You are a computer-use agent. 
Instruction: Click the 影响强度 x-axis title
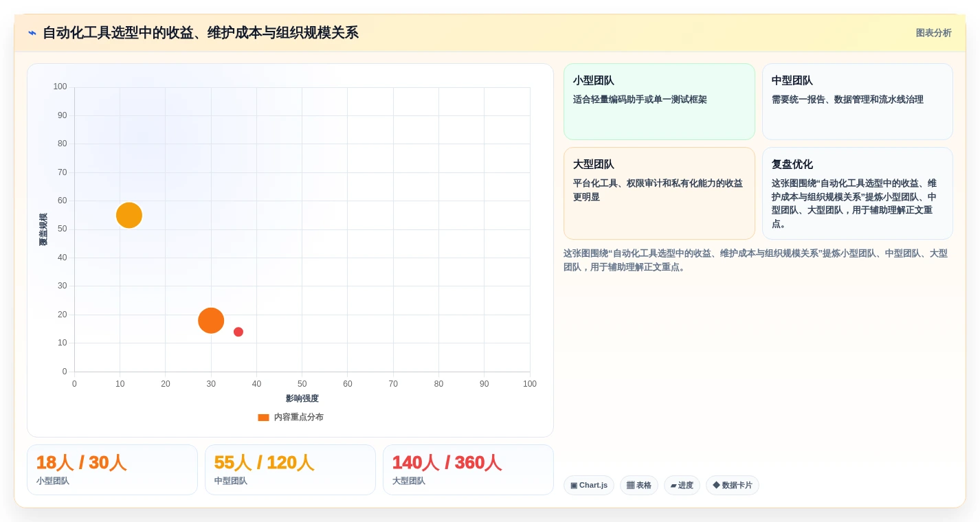pyautogui.click(x=302, y=398)
